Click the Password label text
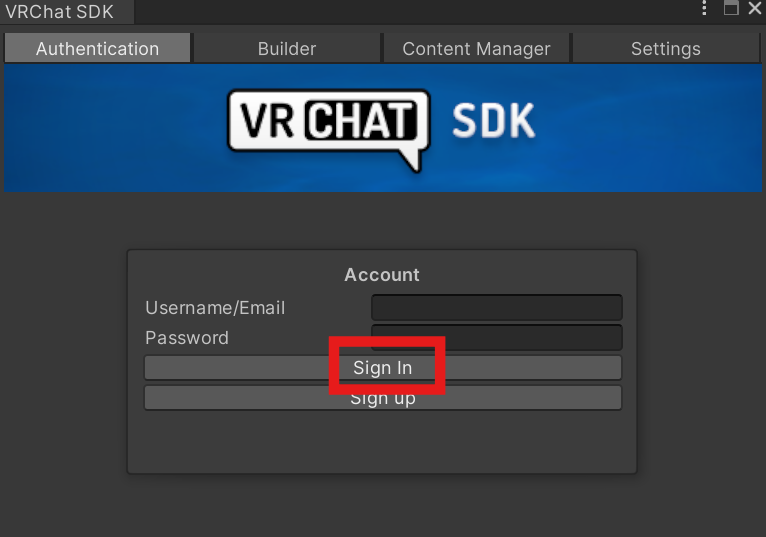Screen dimensions: 766x537 tap(187, 338)
